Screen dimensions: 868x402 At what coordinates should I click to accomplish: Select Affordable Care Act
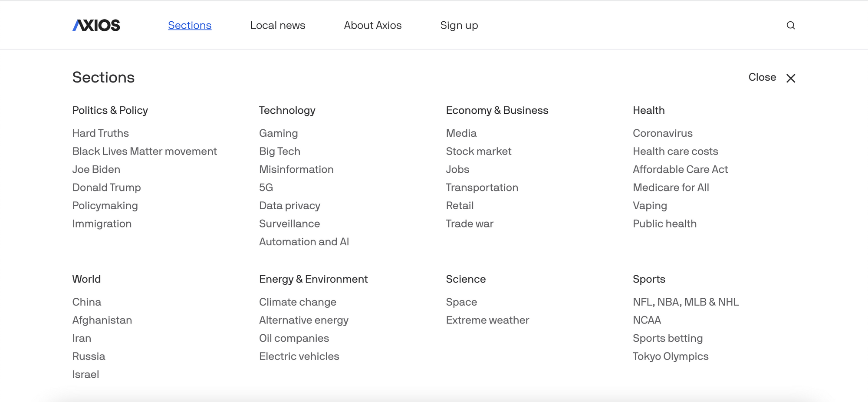tap(681, 170)
